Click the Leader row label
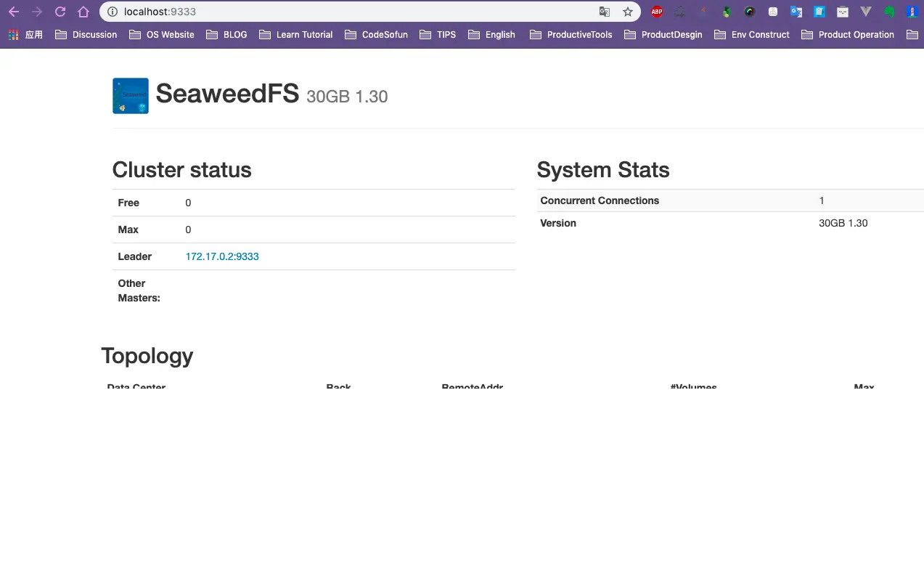The width and height of the screenshot is (924, 568). point(134,256)
